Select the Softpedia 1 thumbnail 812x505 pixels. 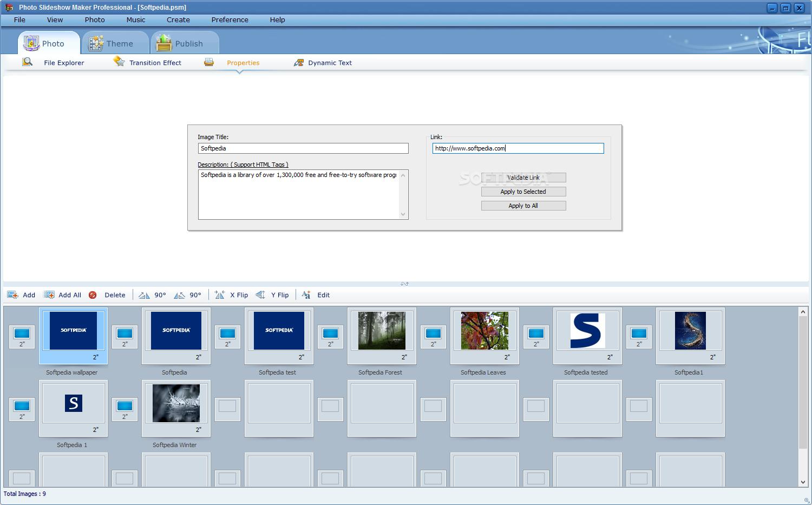(x=73, y=409)
